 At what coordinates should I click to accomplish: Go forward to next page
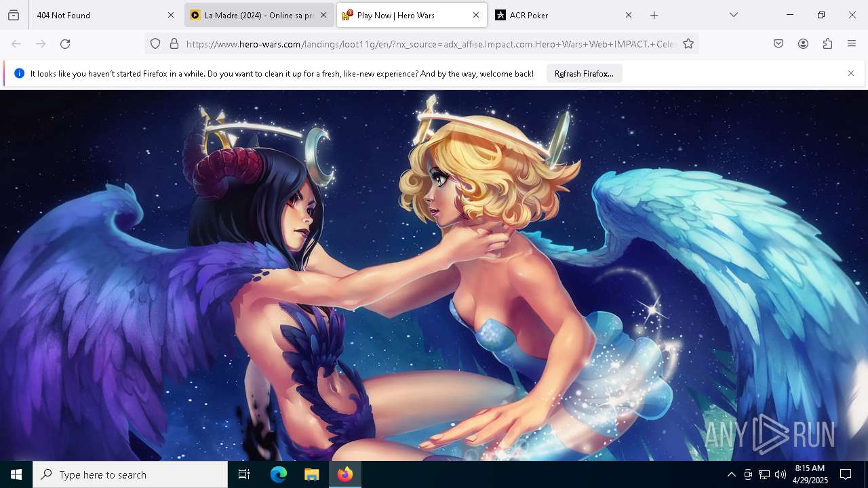pyautogui.click(x=41, y=44)
